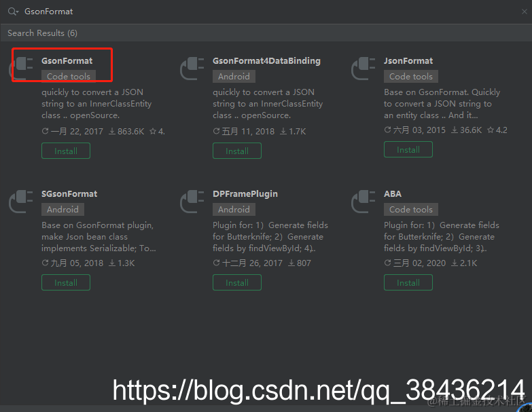This screenshot has width=532, height=412.
Task: Click the DPFramePlugin plugin icon
Action: pos(192,202)
